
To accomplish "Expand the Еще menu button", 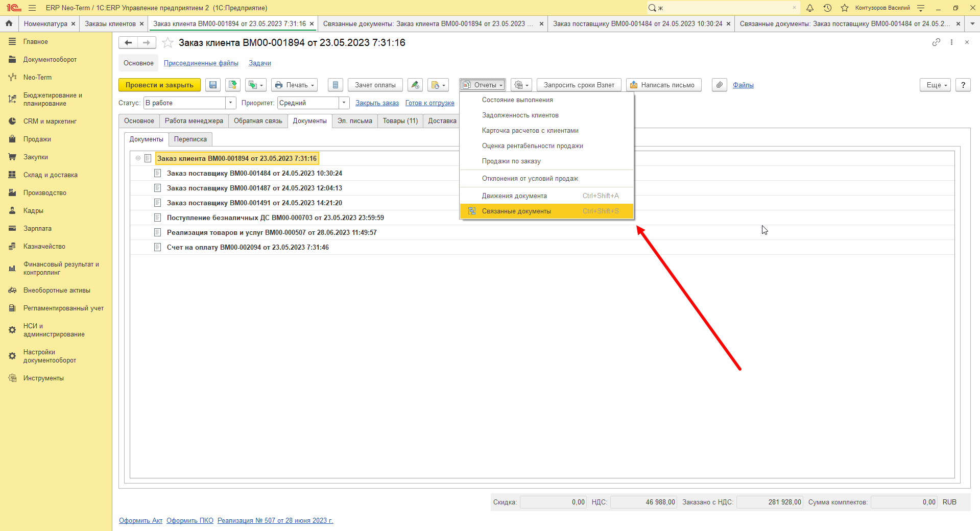I will click(x=936, y=85).
